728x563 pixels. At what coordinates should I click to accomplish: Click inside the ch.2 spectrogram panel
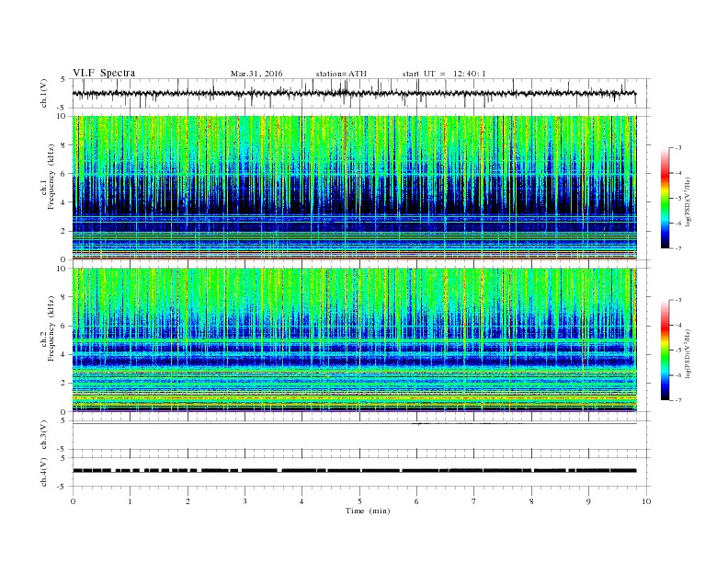click(354, 339)
